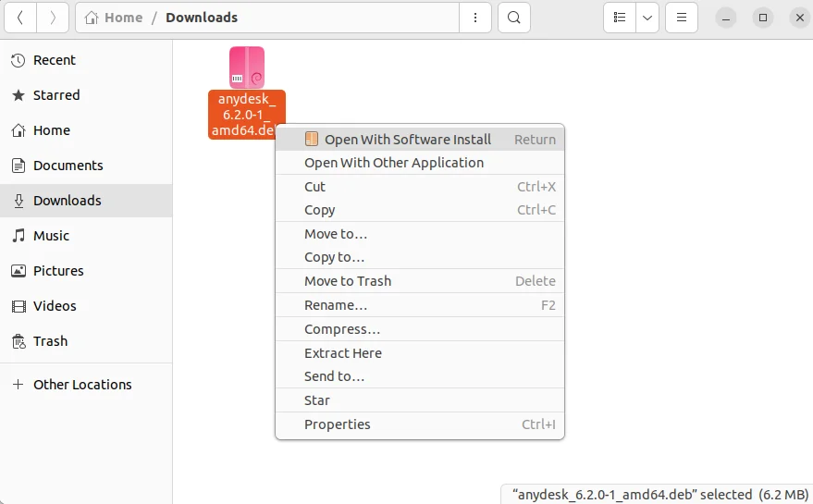
Task: Click the anydesk deb package icon
Action: click(x=247, y=68)
